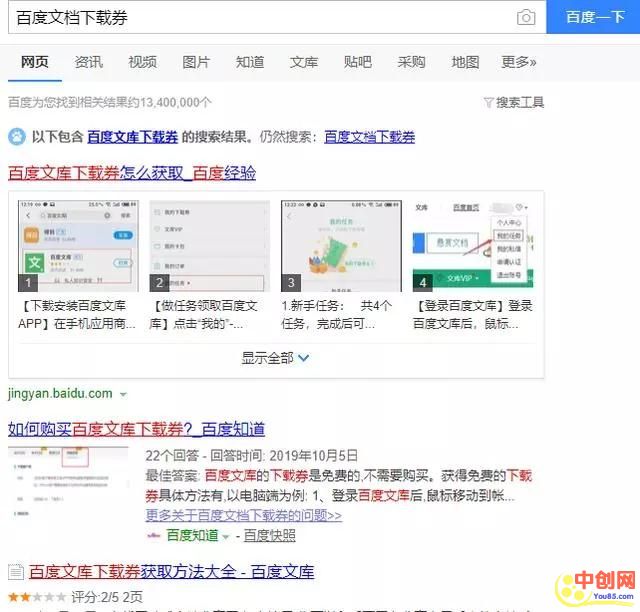Click the 百度知道 logo icon

155,535
